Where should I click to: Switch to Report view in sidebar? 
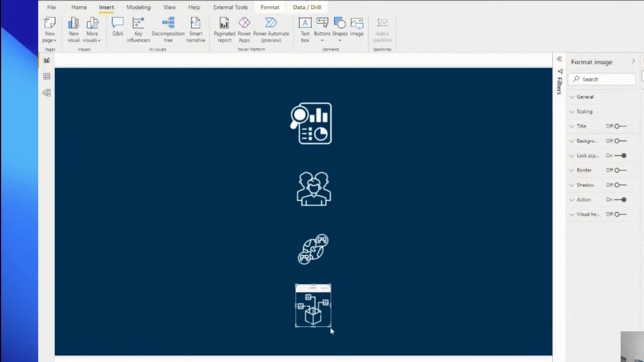[47, 60]
